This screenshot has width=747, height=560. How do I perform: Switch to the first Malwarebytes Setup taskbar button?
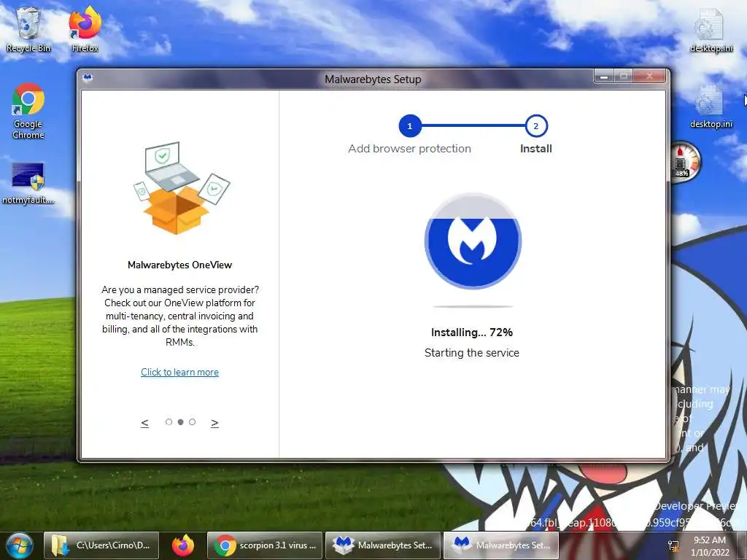384,545
